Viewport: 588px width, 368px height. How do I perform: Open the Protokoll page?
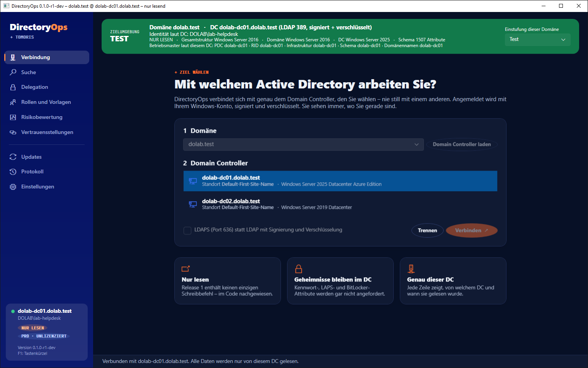(47, 171)
